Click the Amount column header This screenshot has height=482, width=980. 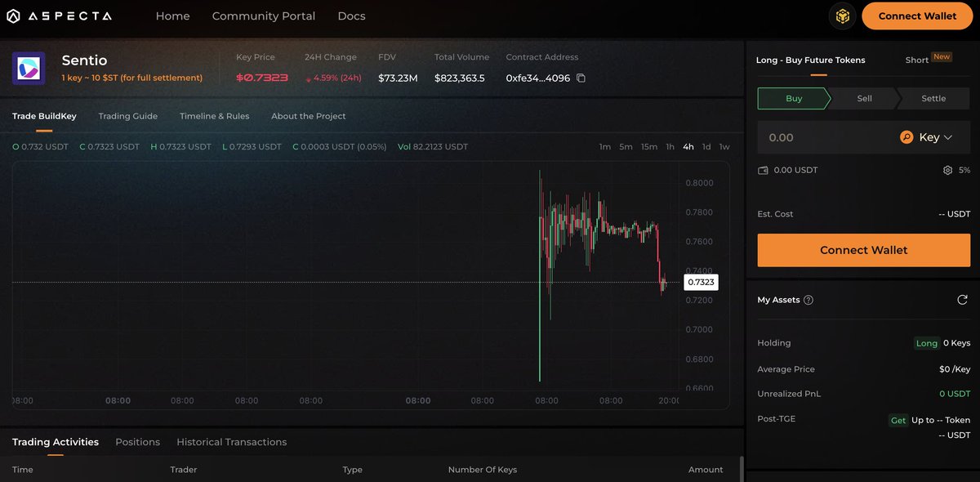(706, 470)
